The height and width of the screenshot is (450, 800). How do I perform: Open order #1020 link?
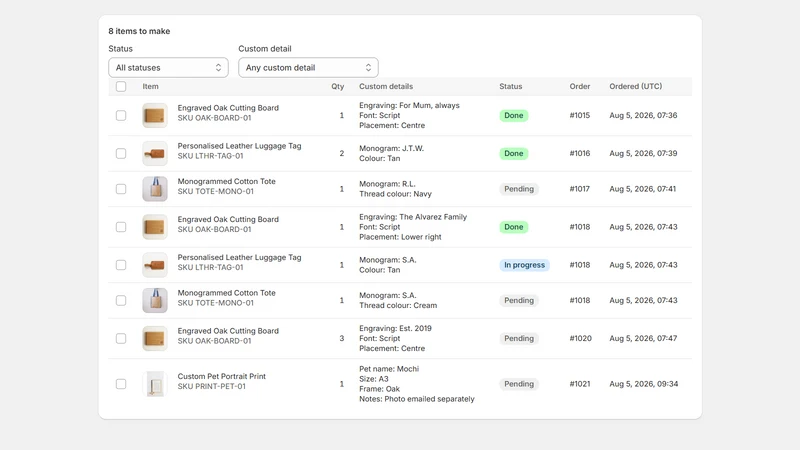click(581, 338)
